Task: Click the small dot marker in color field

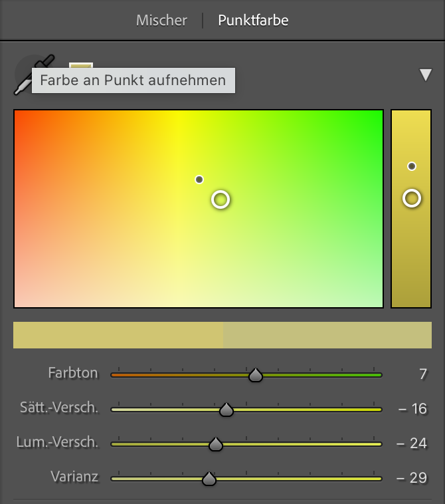Action: (199, 180)
